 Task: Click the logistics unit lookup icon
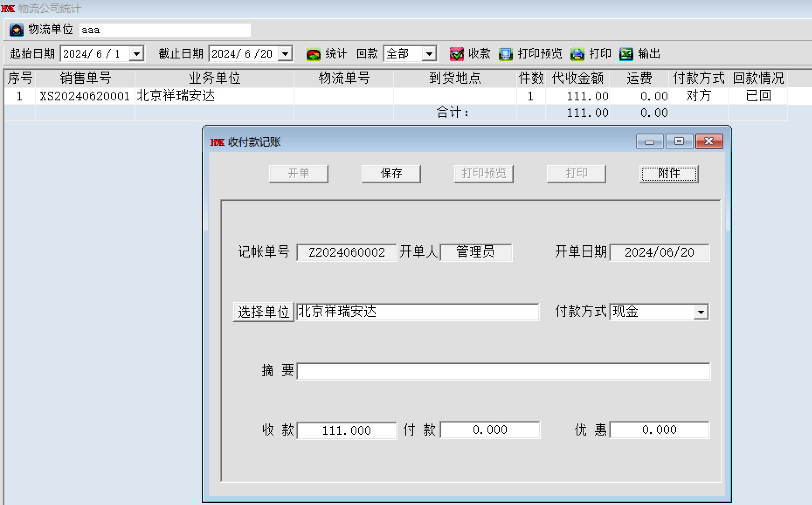17,30
